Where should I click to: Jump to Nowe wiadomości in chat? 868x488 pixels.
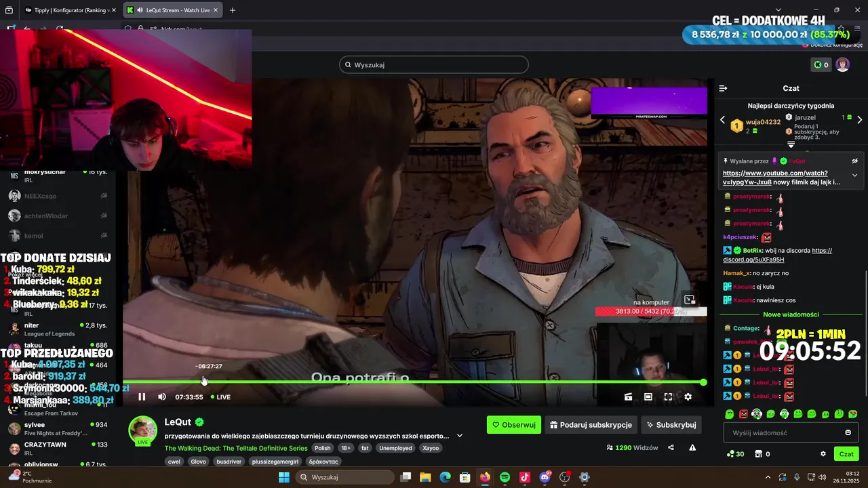[791, 314]
